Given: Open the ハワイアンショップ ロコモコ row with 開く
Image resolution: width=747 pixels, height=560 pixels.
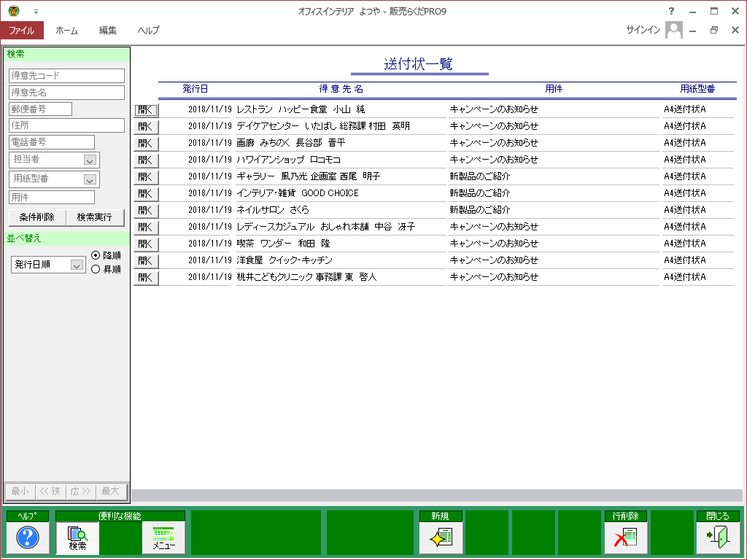Looking at the screenshot, I should pos(146,160).
